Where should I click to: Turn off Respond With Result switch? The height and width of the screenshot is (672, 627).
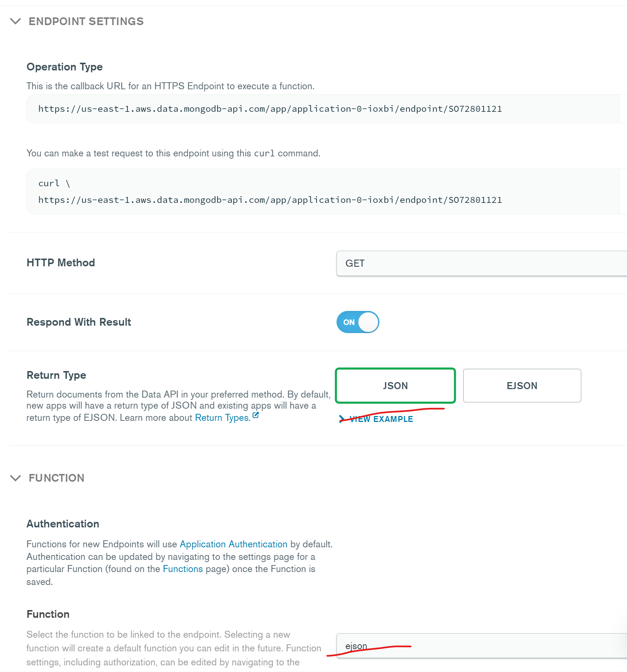point(358,322)
